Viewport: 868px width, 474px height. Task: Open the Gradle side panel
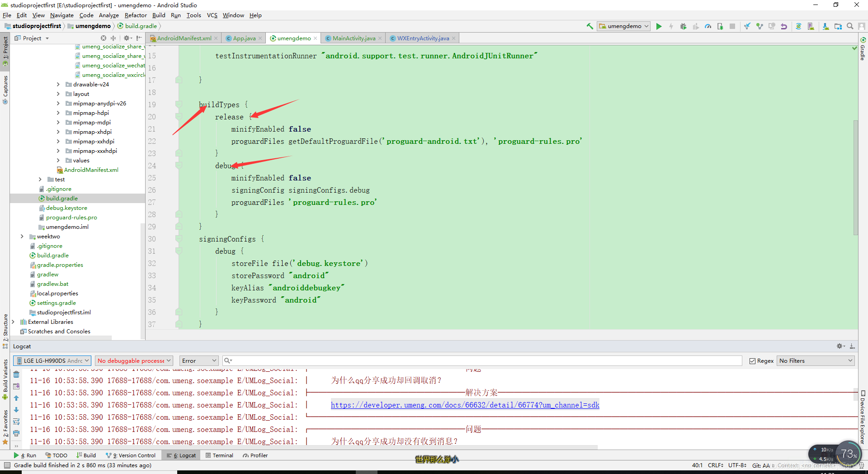tap(863, 49)
